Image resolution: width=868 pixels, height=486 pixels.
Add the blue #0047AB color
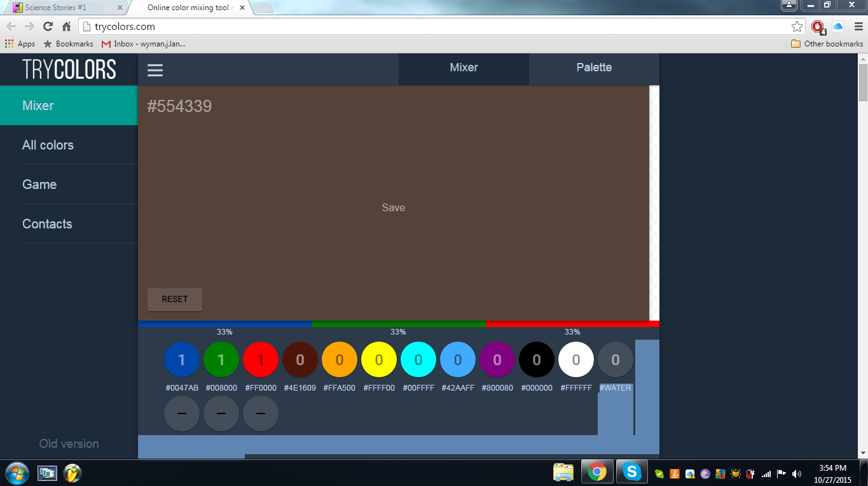point(182,360)
